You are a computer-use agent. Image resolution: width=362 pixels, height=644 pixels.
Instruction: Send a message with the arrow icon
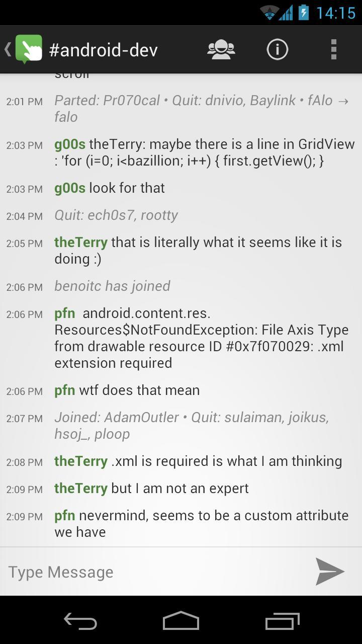(x=329, y=572)
